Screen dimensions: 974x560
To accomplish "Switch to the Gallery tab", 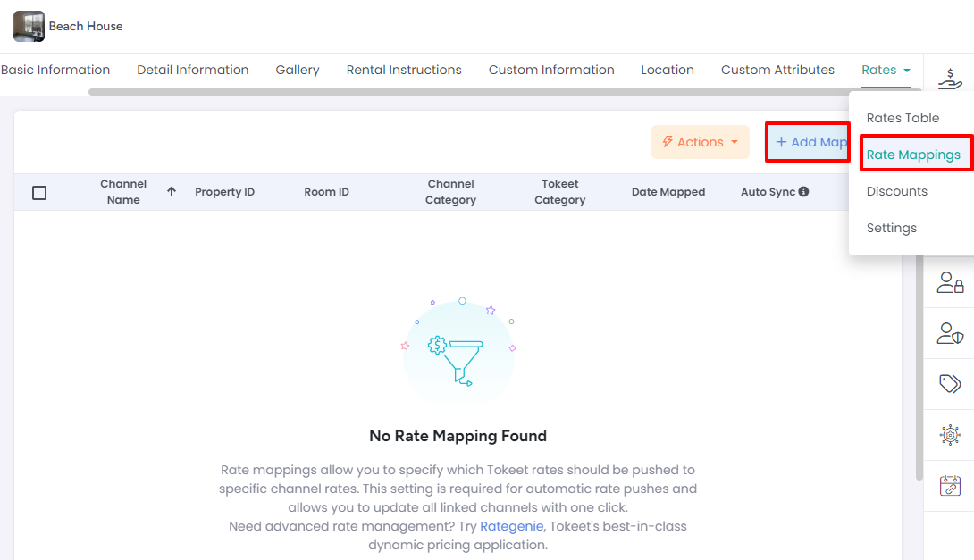I will point(297,70).
